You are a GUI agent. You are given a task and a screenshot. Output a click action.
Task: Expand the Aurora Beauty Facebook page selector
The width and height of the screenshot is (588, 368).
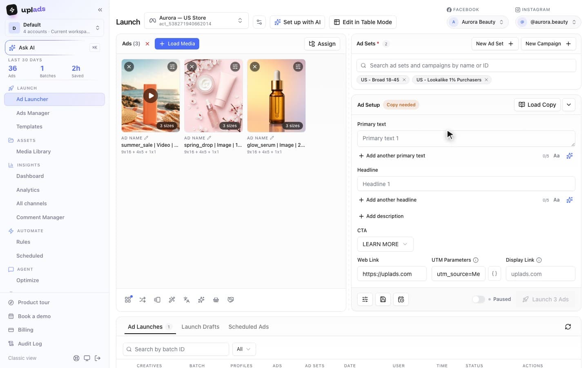478,22
